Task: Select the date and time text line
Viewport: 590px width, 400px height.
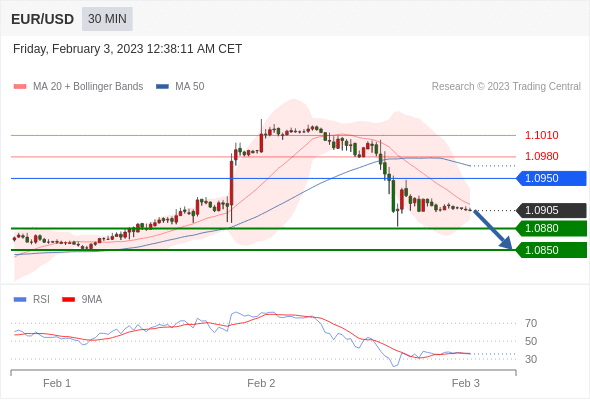Action: tap(127, 49)
